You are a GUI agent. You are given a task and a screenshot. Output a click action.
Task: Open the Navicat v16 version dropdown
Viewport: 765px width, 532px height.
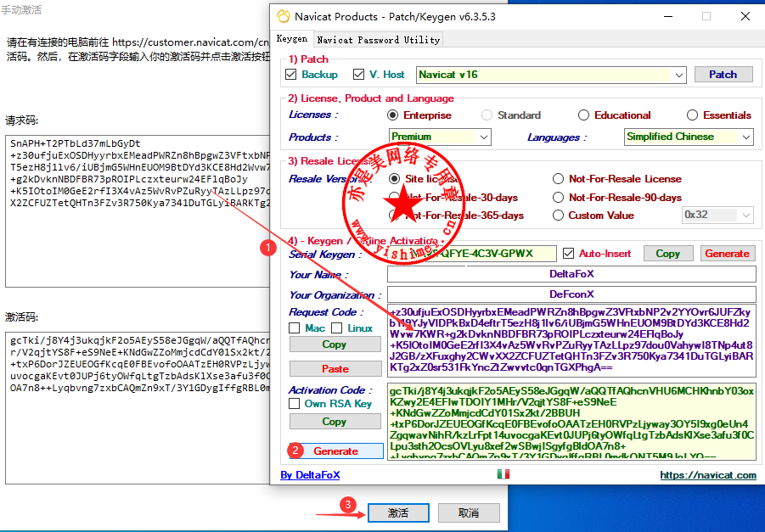(551, 75)
